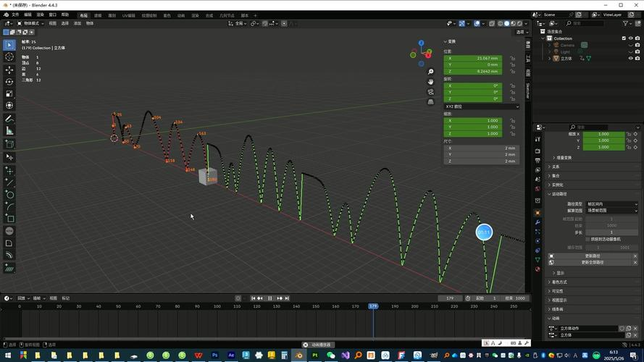Screen dimensions: 644x362
Task: Click the 更新全部路径 button
Action: click(592, 263)
